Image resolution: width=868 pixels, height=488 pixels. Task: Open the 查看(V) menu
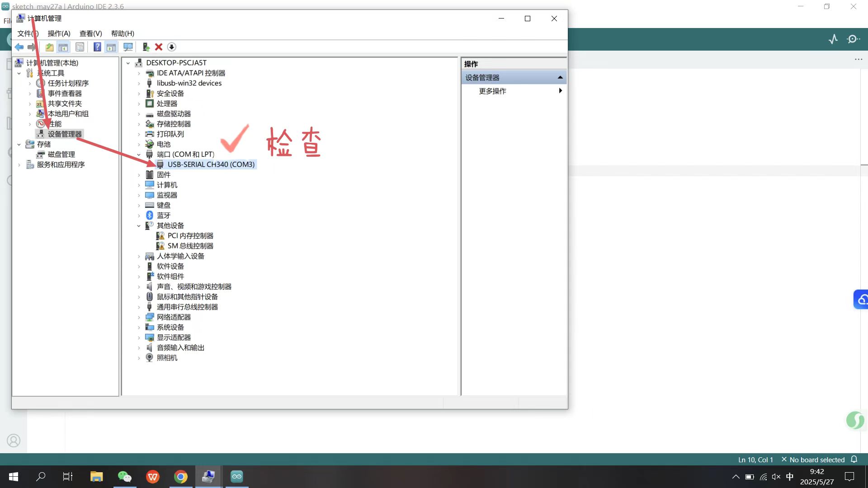[90, 33]
